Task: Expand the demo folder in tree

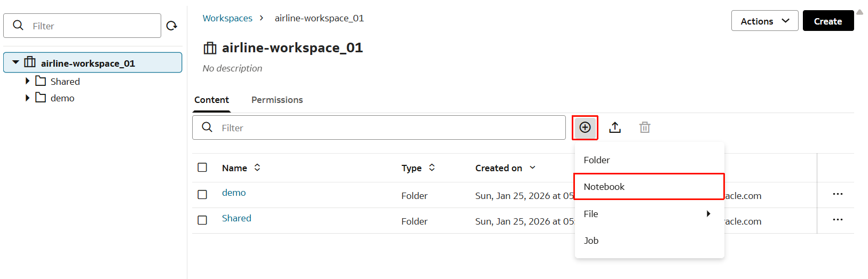Action: point(28,98)
